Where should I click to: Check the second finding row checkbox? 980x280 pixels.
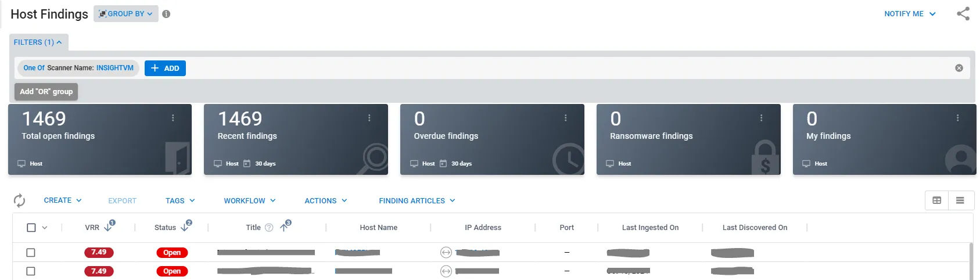click(x=31, y=271)
